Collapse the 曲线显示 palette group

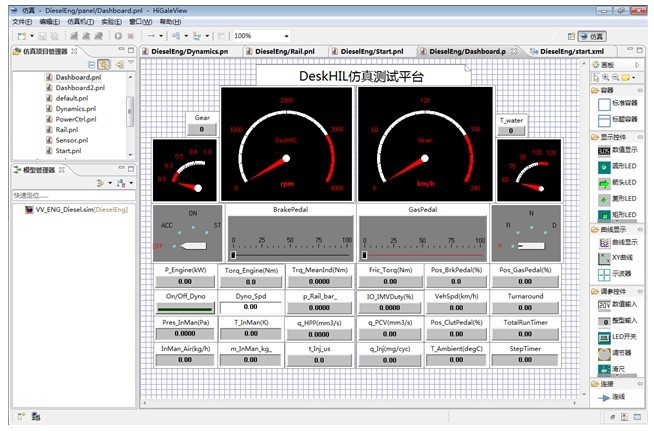pos(640,229)
